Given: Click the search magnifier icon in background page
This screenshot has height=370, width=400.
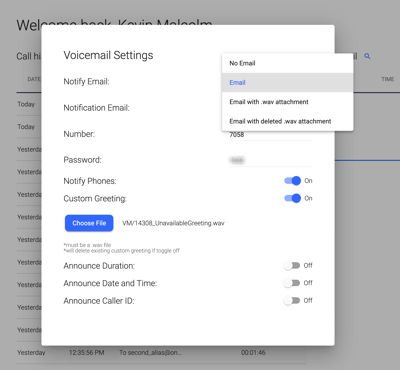Looking at the screenshot, I should point(367,56).
